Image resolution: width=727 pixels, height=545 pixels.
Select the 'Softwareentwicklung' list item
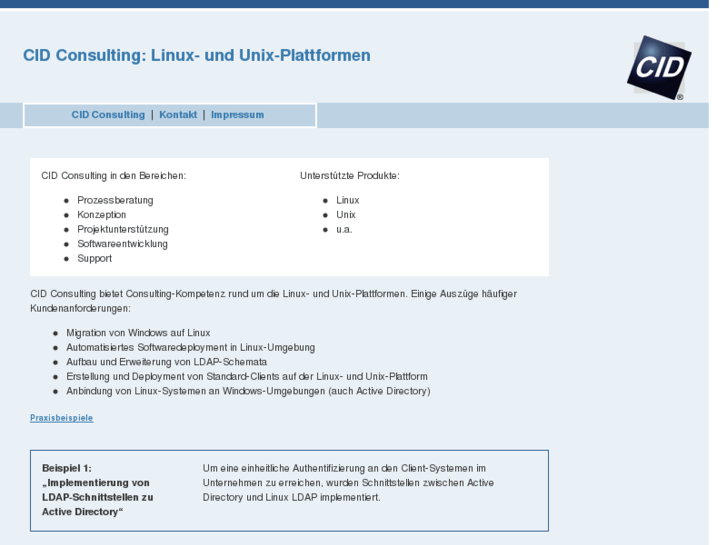[x=122, y=244]
